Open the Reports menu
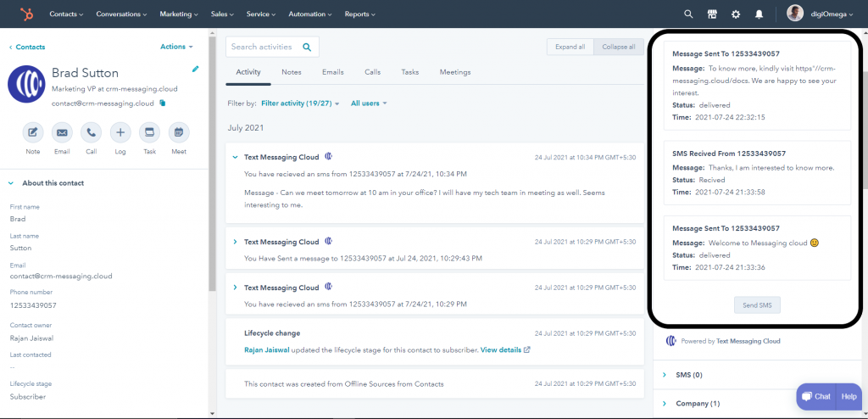 coord(359,14)
